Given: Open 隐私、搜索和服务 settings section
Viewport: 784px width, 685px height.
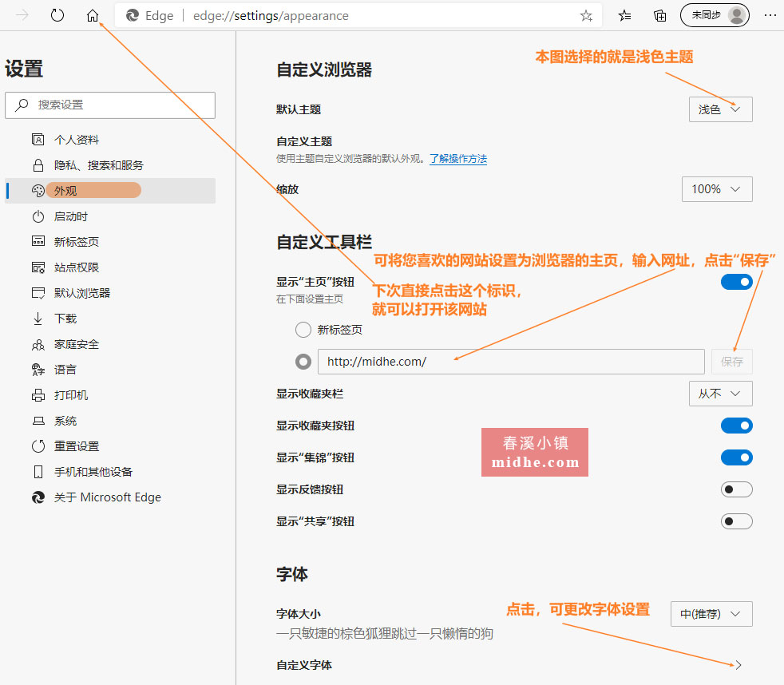Looking at the screenshot, I should [x=110, y=165].
